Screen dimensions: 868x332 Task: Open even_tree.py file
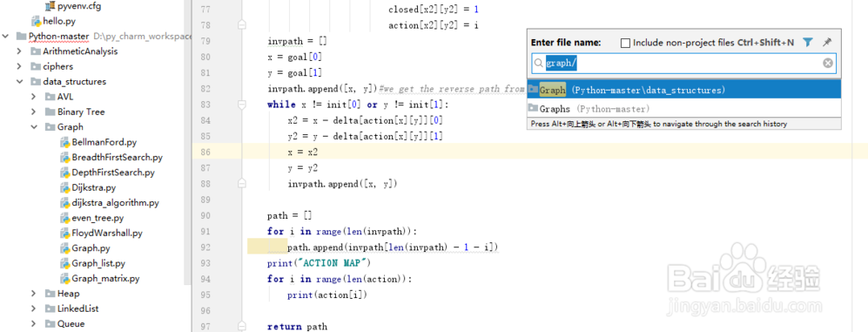click(x=98, y=218)
